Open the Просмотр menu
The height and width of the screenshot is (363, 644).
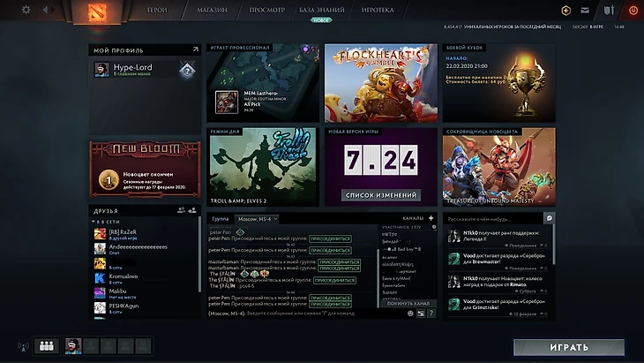pyautogui.click(x=267, y=10)
